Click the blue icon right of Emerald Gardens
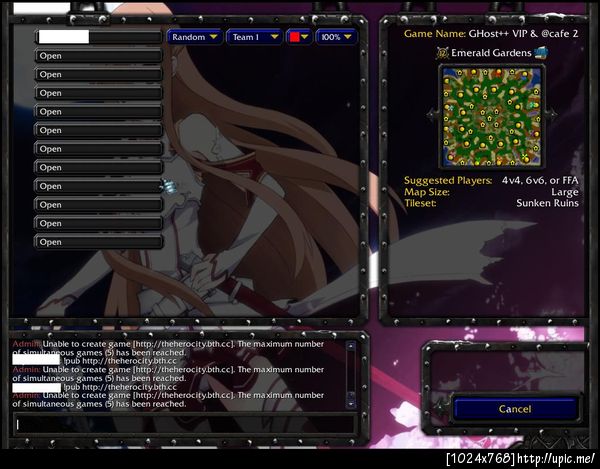 (541, 52)
